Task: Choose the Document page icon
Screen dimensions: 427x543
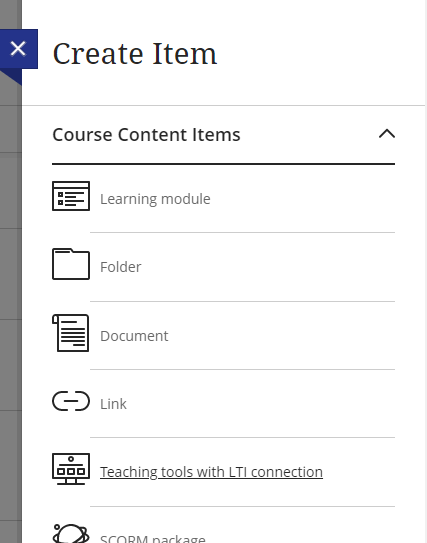Action: tap(71, 333)
